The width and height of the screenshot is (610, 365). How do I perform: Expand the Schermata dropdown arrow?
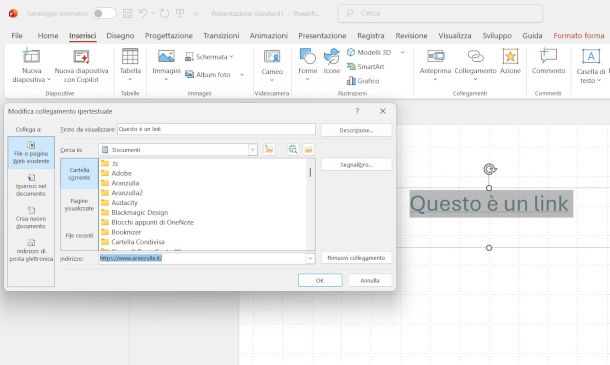point(231,57)
